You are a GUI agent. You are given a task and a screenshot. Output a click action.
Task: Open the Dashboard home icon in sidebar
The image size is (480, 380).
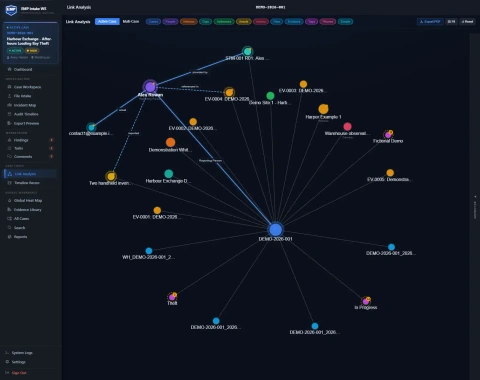[x=9, y=69]
